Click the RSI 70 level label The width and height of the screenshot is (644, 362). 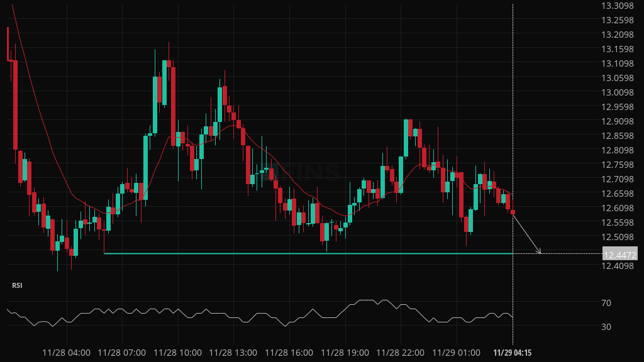click(x=606, y=303)
